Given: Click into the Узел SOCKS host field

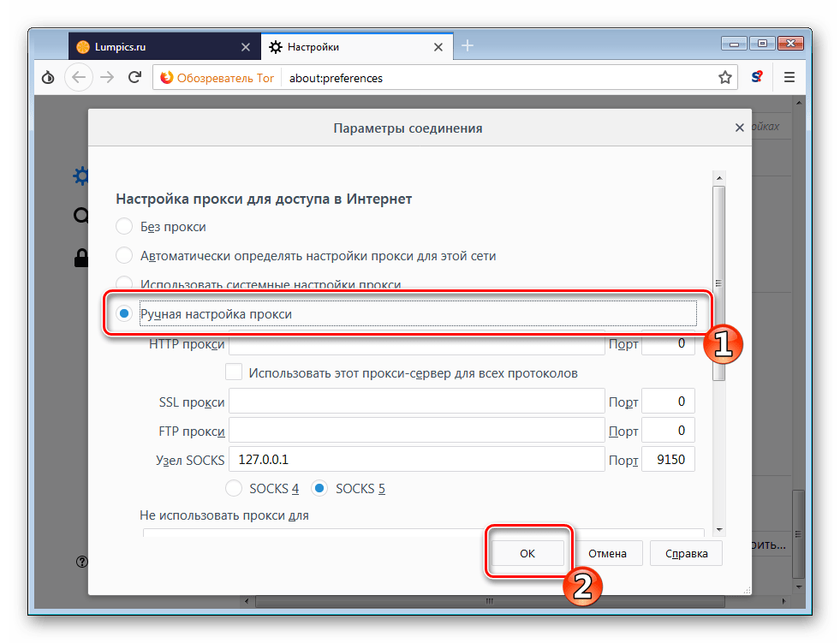Looking at the screenshot, I should tap(416, 460).
